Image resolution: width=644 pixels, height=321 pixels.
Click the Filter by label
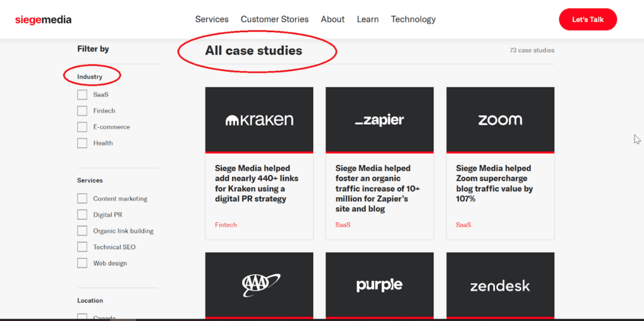click(93, 49)
